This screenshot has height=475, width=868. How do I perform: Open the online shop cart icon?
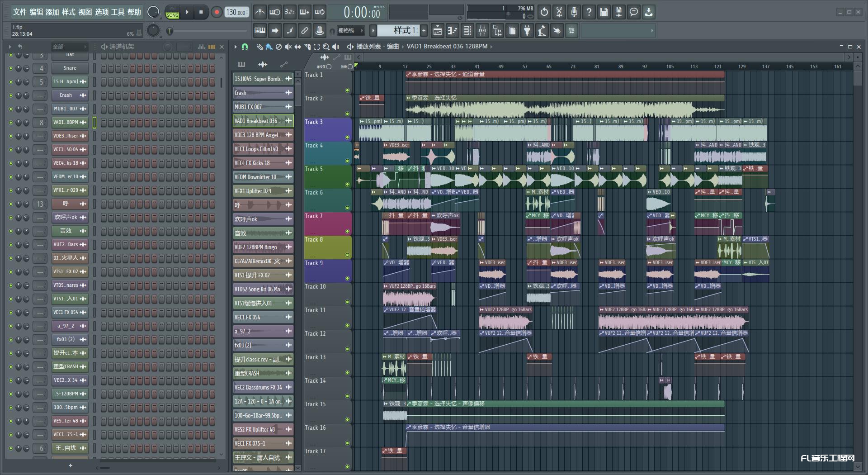[572, 31]
